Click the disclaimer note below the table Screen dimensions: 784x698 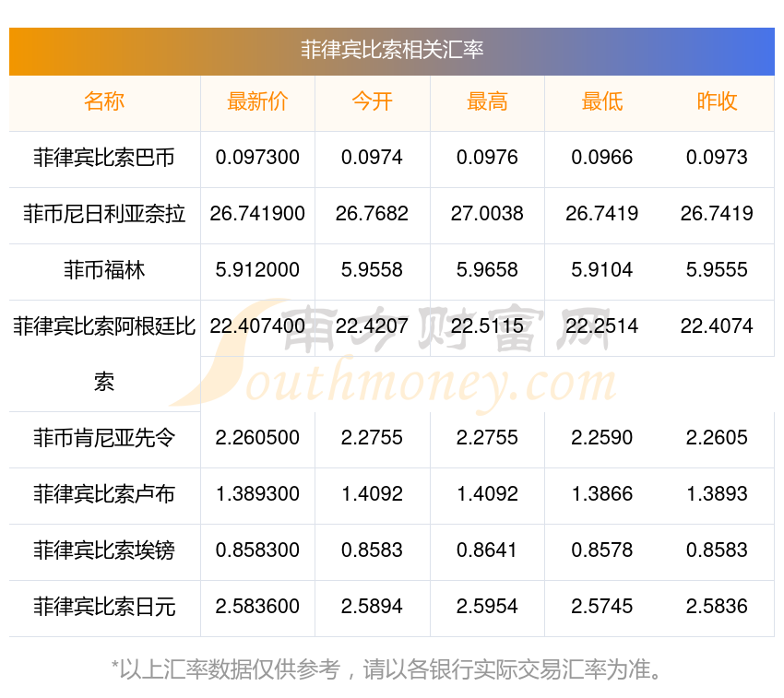[386, 669]
